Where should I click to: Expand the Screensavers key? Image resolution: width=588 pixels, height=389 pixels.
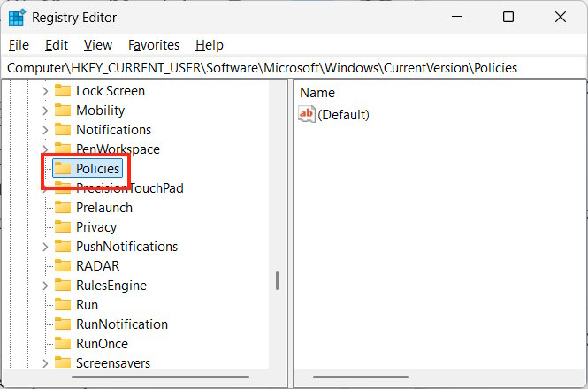coord(45,363)
